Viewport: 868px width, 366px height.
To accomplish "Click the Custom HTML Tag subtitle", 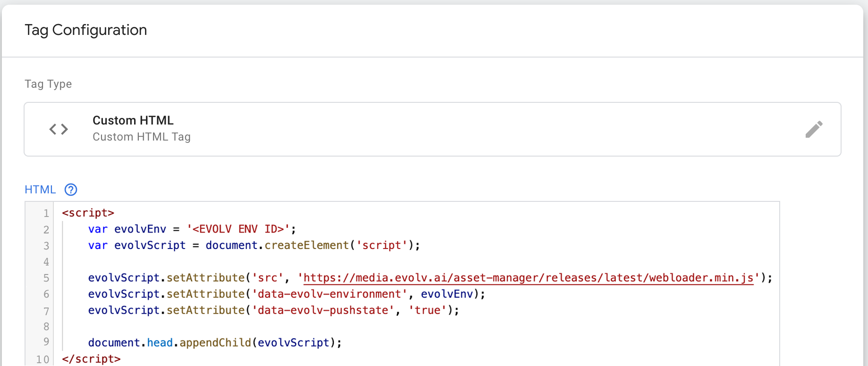I will coord(142,137).
